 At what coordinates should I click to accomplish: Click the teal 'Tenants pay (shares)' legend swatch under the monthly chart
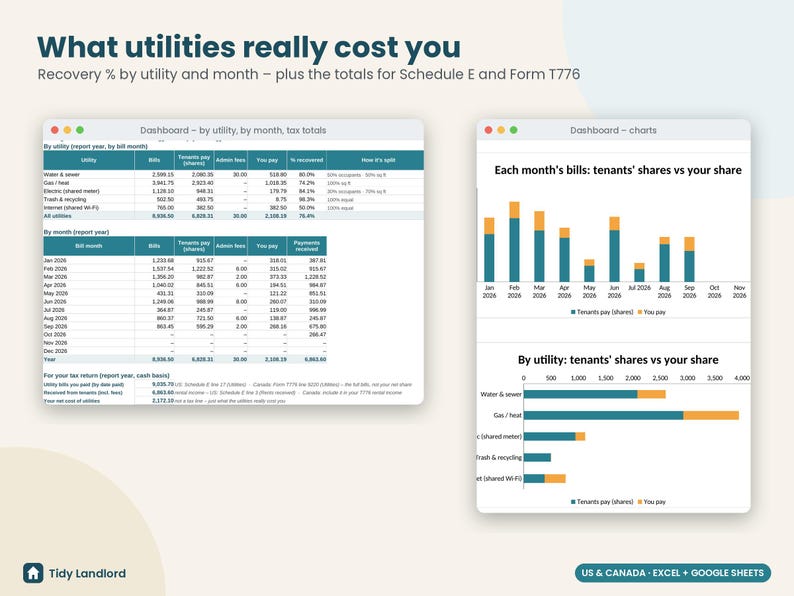pyautogui.click(x=573, y=312)
